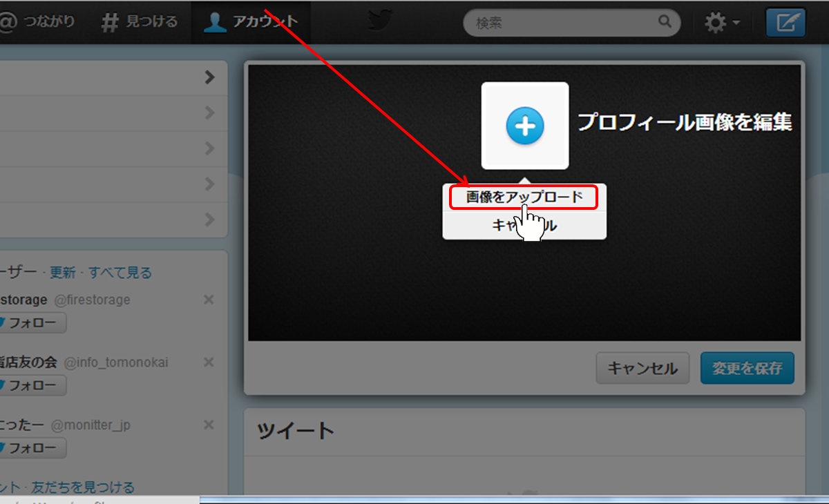Open the すべて見る link
The image size is (829, 504).
coord(120,273)
